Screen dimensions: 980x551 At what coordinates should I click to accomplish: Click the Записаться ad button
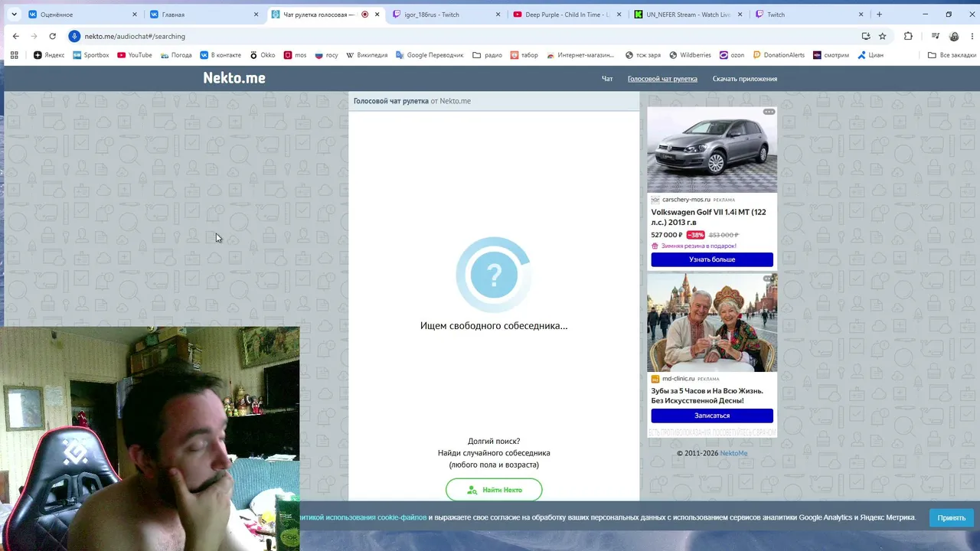[x=712, y=416]
